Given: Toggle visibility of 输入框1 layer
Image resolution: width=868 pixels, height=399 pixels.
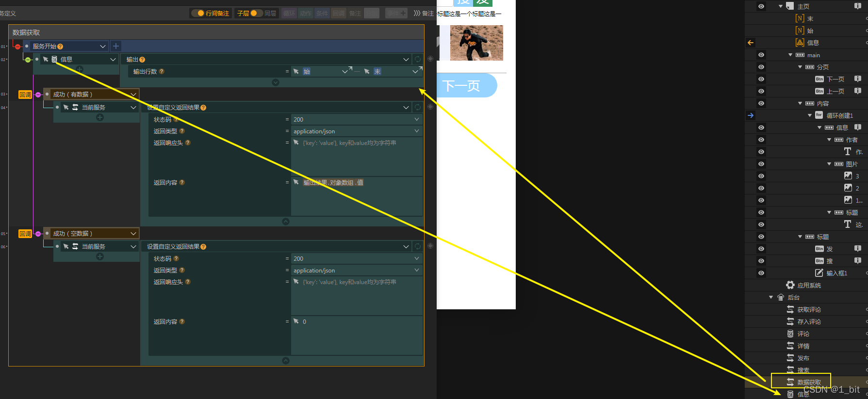Looking at the screenshot, I should point(761,273).
